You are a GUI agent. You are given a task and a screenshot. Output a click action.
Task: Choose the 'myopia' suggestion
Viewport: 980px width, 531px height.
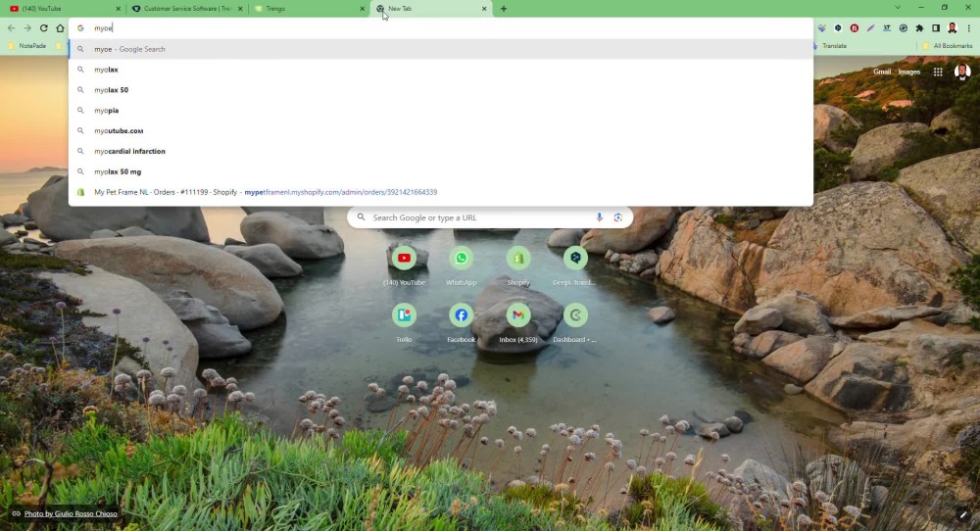(441, 111)
